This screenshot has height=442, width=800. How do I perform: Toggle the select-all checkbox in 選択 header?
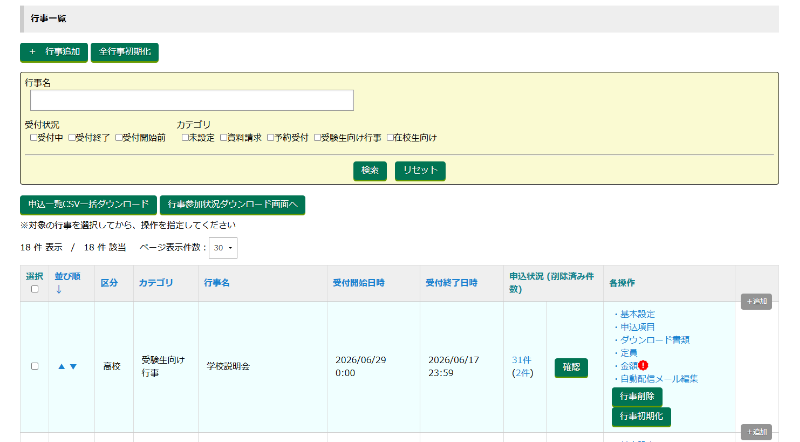click(x=34, y=290)
